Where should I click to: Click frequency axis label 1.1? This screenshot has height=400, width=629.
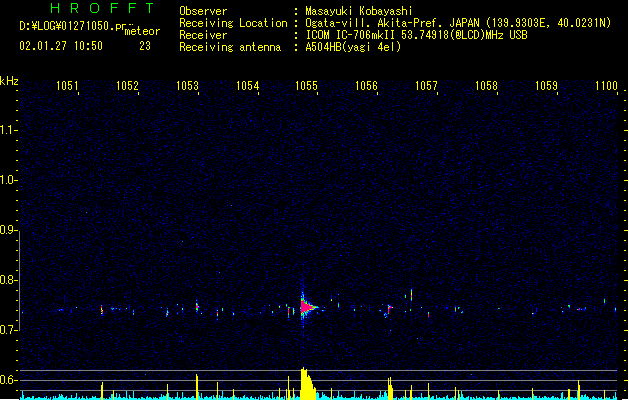(x=8, y=130)
